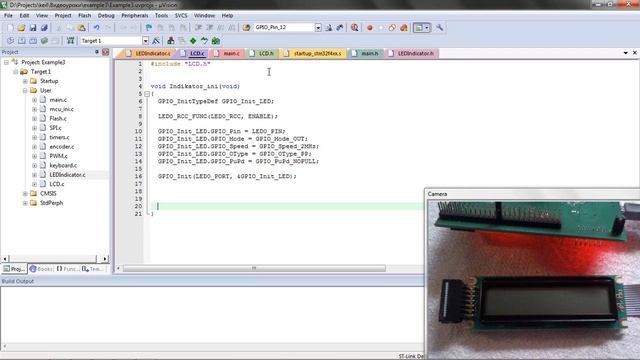Viewport: 640px width, 360px height.
Task: Start the debug session icon
Action: coord(355,28)
